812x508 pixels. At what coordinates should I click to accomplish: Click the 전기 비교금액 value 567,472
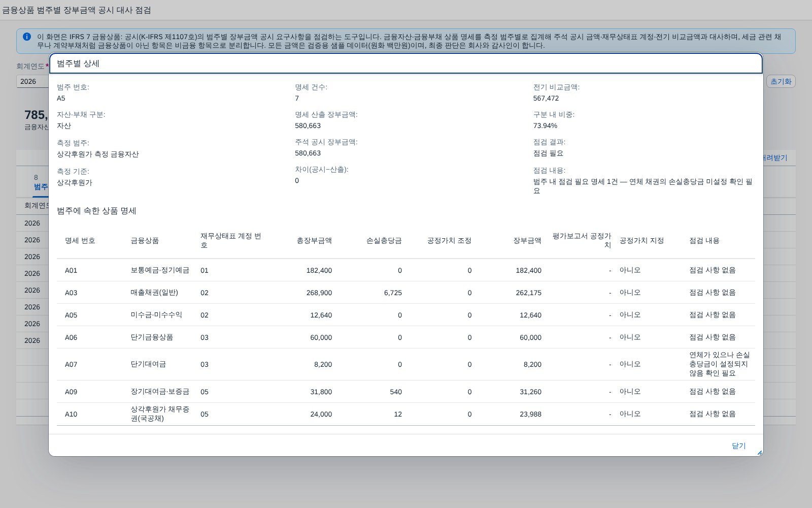546,98
